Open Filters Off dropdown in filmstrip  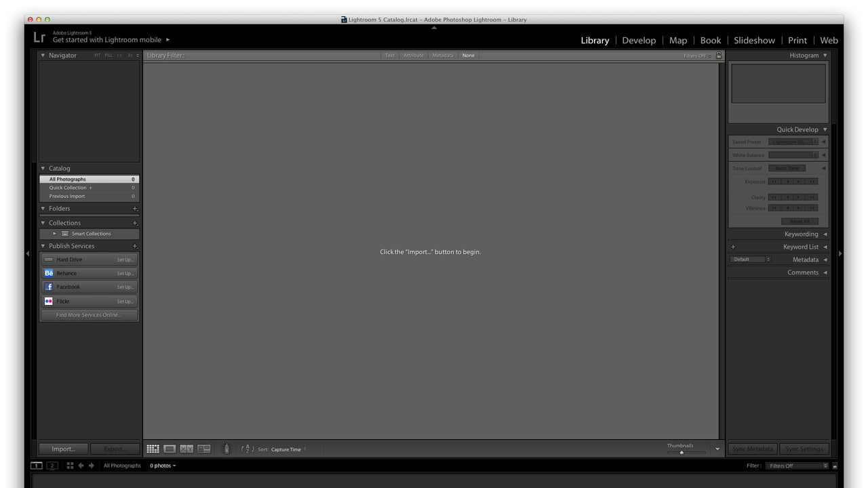pyautogui.click(x=797, y=466)
